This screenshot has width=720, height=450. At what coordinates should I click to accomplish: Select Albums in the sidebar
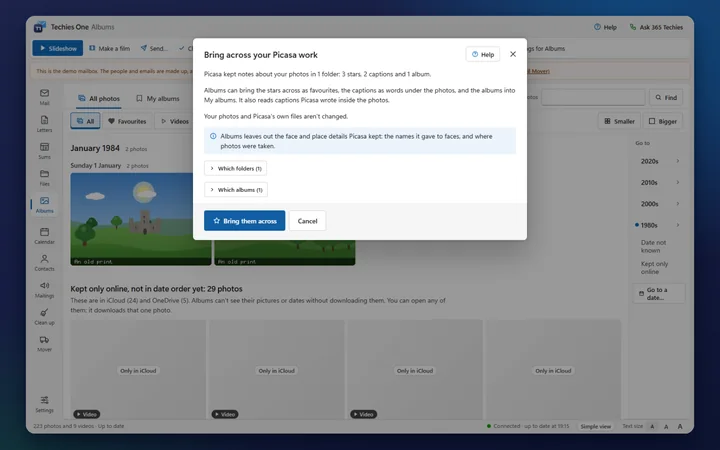[x=45, y=205]
